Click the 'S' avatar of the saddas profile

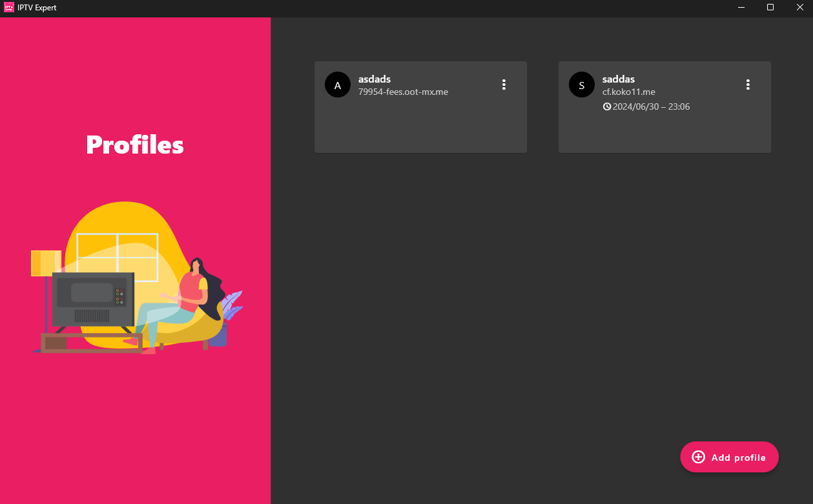pyautogui.click(x=581, y=85)
